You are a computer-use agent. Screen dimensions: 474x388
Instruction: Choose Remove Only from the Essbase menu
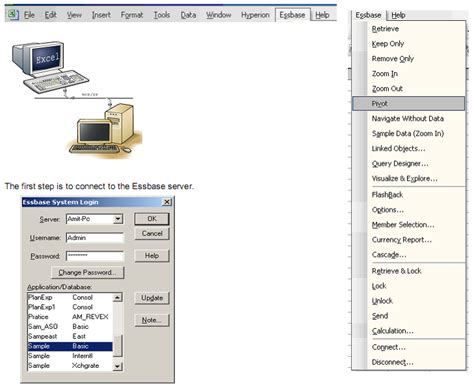click(409, 59)
